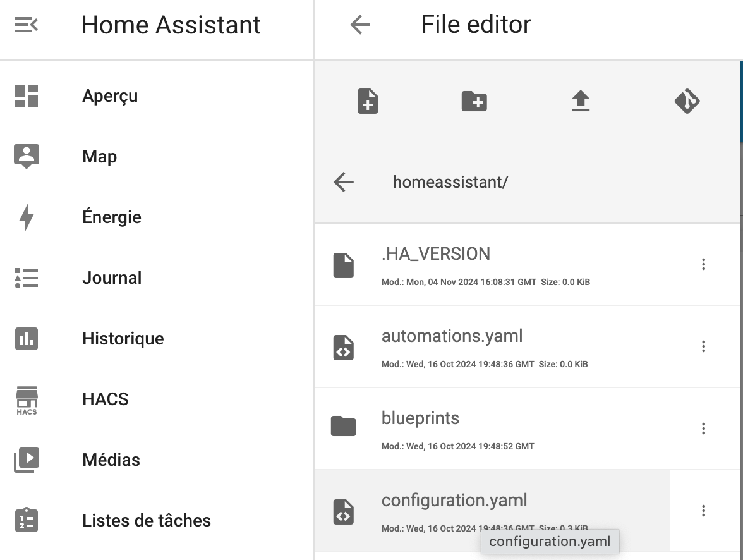
Task: Click the Home Assistant title
Action: pyautogui.click(x=171, y=25)
